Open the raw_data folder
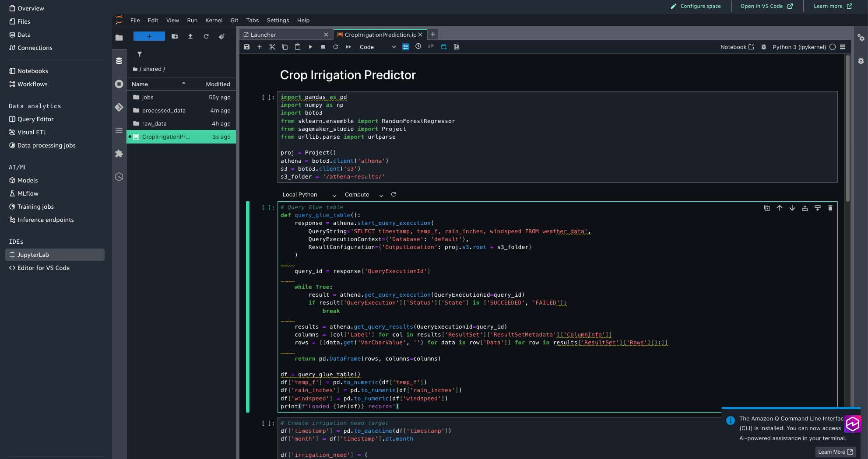 154,123
